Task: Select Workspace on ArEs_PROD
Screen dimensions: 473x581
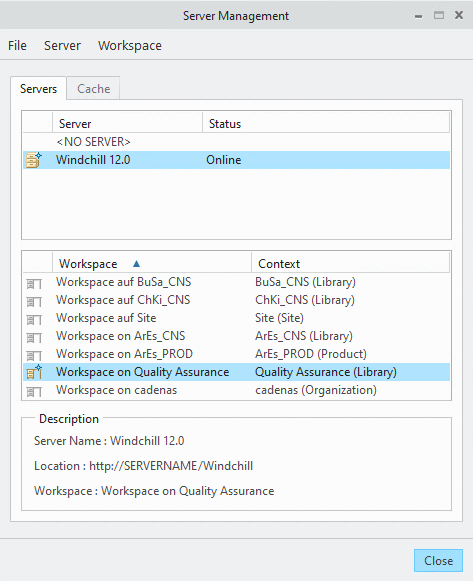Action: click(124, 354)
